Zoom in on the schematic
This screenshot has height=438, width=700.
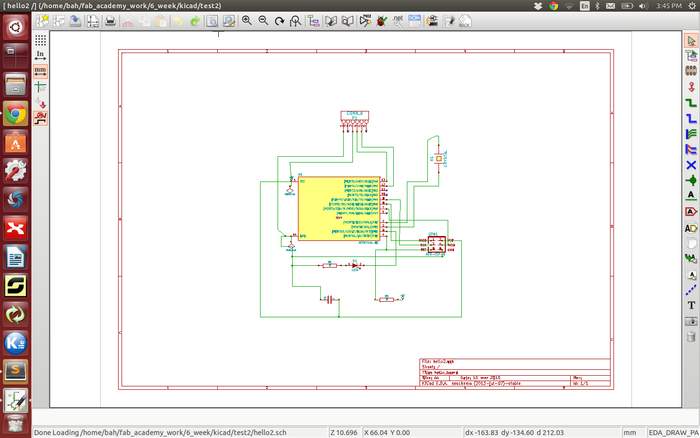246,21
